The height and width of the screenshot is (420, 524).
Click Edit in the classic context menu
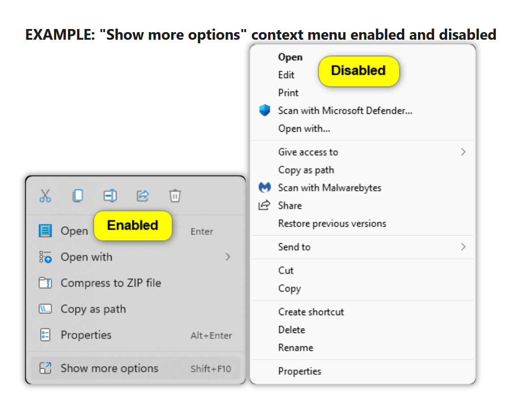click(x=286, y=75)
